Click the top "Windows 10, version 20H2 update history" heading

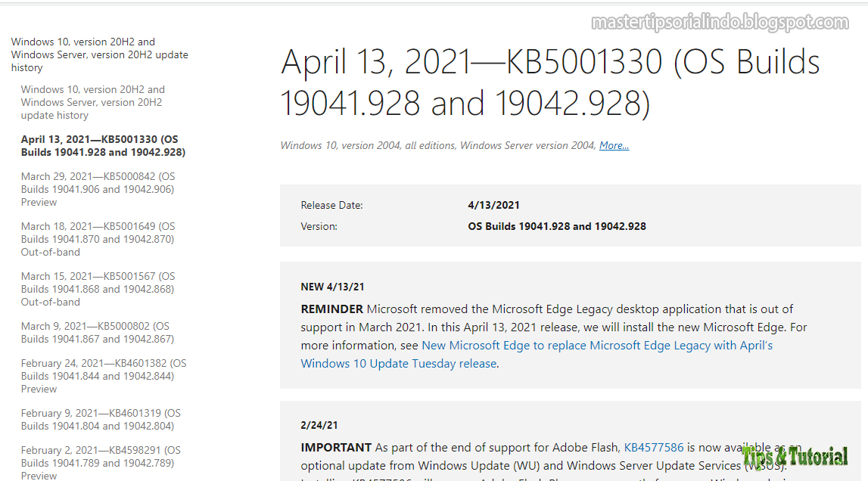[x=99, y=54]
